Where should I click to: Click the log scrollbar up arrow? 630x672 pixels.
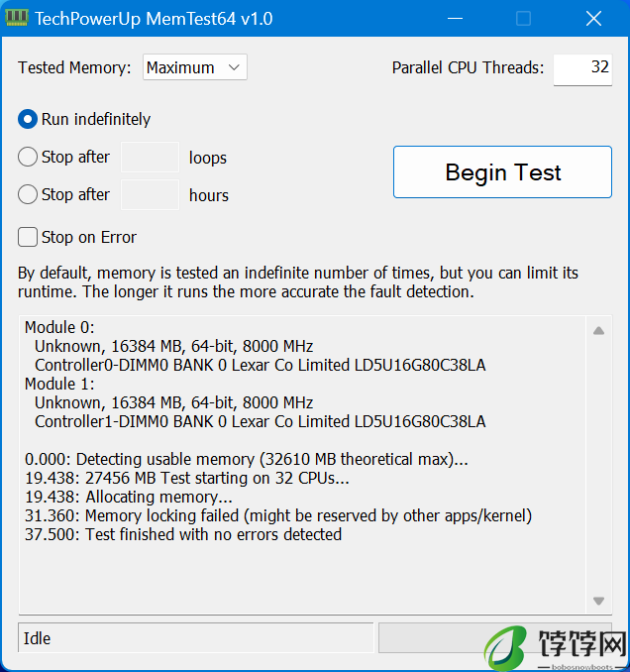[x=598, y=330]
